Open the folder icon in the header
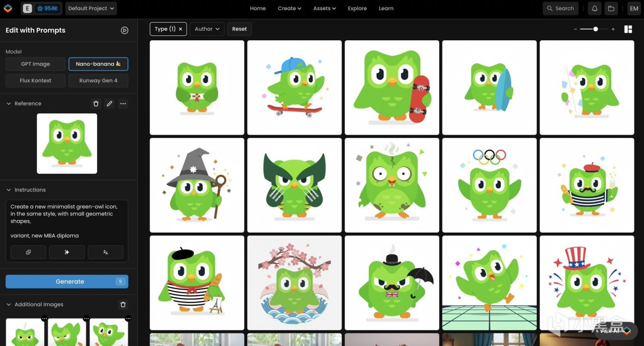 coord(611,8)
